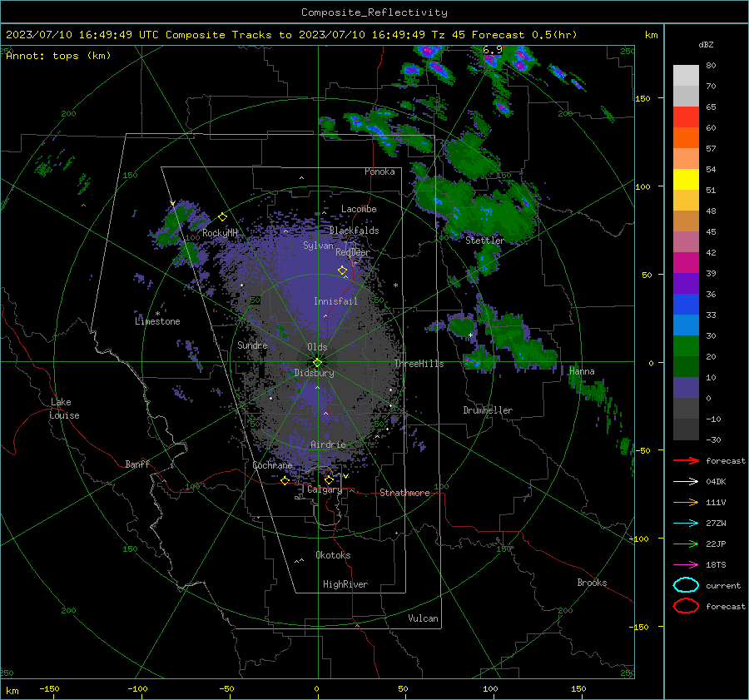
Task: Select the cyan 27ZW arrow in legend
Action: (x=686, y=523)
